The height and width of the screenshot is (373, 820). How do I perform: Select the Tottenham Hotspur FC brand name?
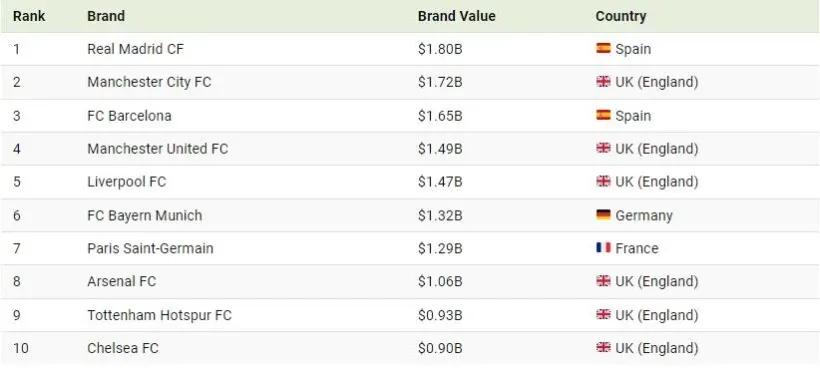[x=159, y=315]
